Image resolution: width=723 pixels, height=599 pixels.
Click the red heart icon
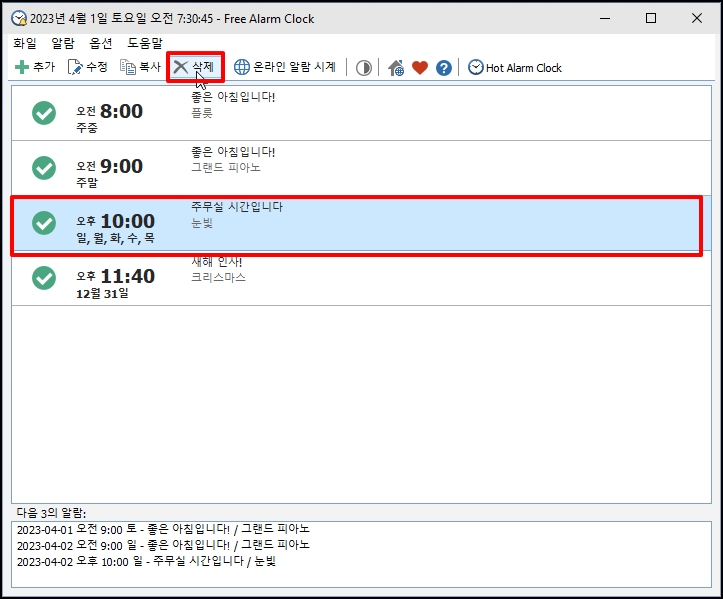pyautogui.click(x=420, y=68)
